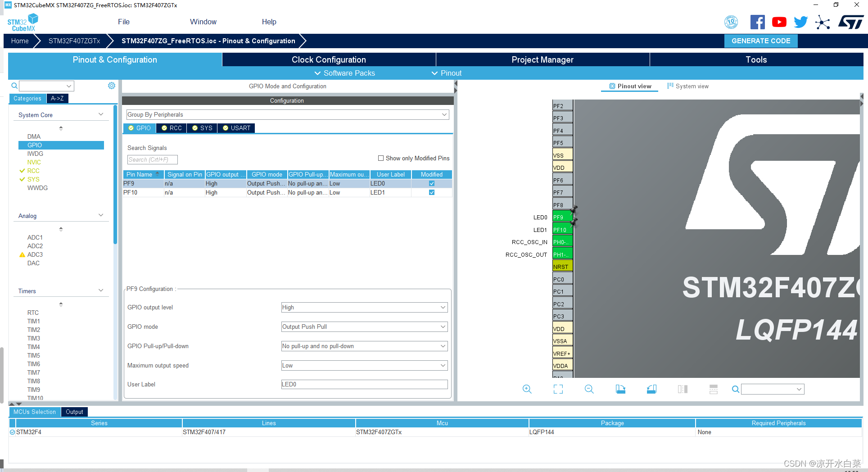Image resolution: width=868 pixels, height=472 pixels.
Task: Open the YouTube link icon
Action: pos(779,22)
